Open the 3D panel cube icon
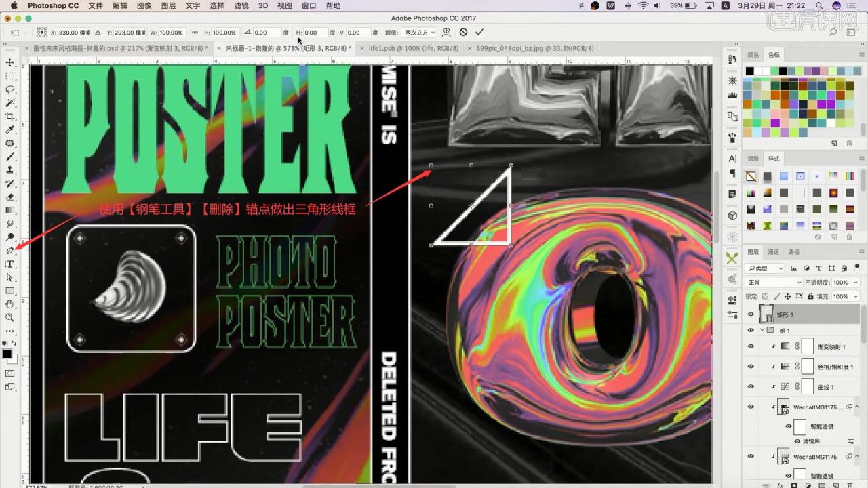This screenshot has height=488, width=868. (x=732, y=216)
